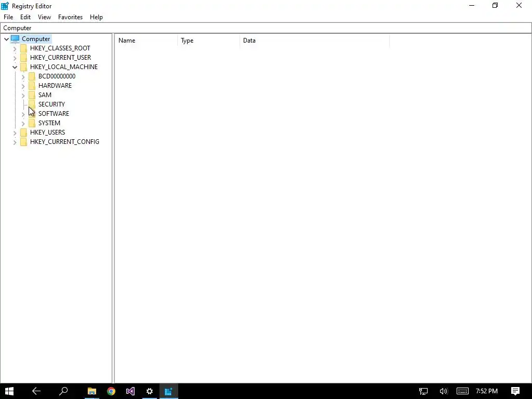This screenshot has height=399, width=532.
Task: Select the HKEY_CURRENT_CONFIG label
Action: (x=64, y=141)
